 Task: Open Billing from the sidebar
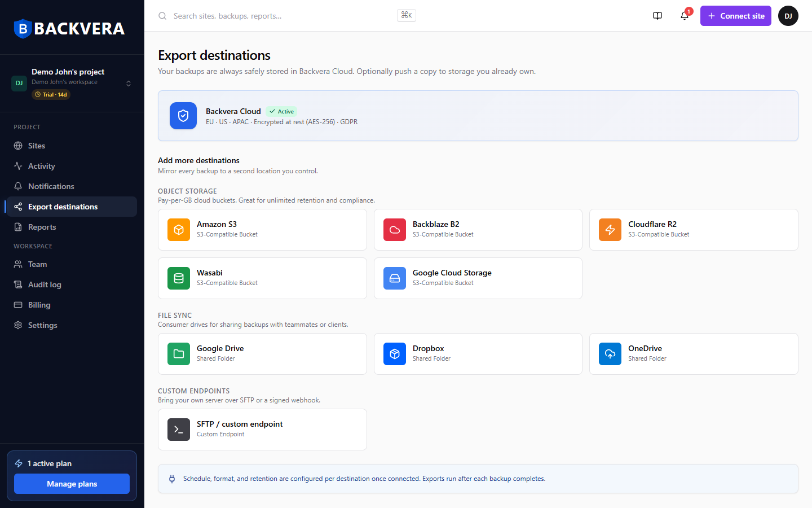click(x=72, y=305)
